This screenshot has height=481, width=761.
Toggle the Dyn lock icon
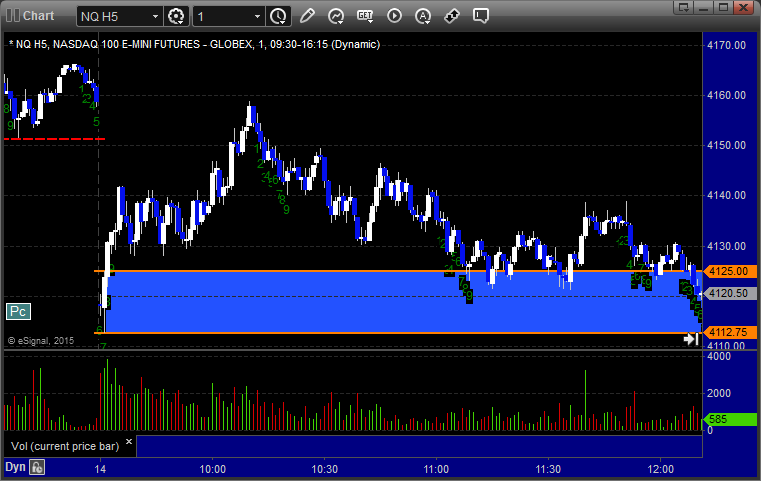pyautogui.click(x=37, y=467)
